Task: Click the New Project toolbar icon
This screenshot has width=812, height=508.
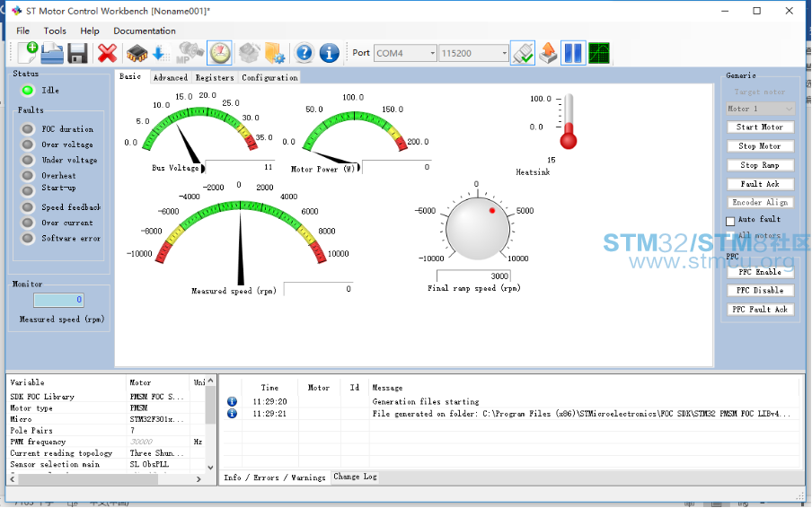Action: [27, 53]
